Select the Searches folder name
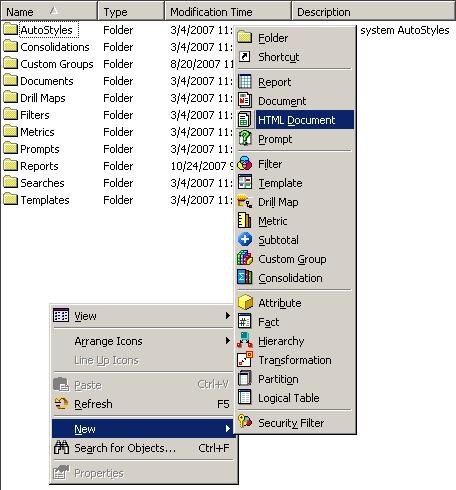This screenshot has height=490, width=456. point(42,183)
